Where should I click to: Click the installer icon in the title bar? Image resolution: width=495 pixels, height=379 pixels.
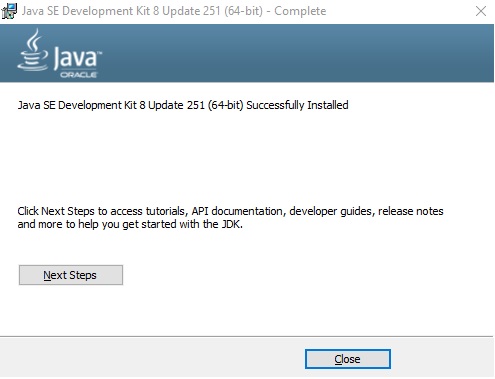pos(9,11)
